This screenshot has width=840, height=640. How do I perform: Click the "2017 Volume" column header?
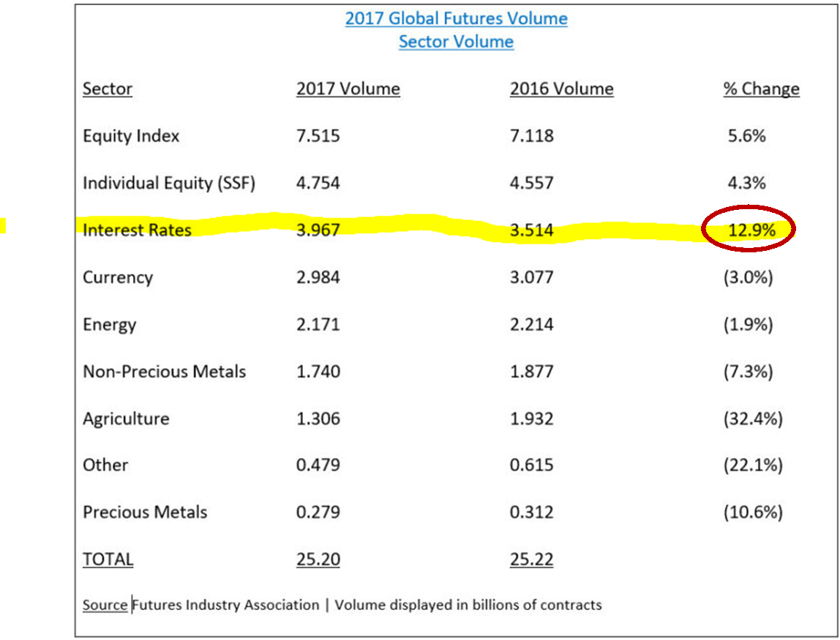348,89
